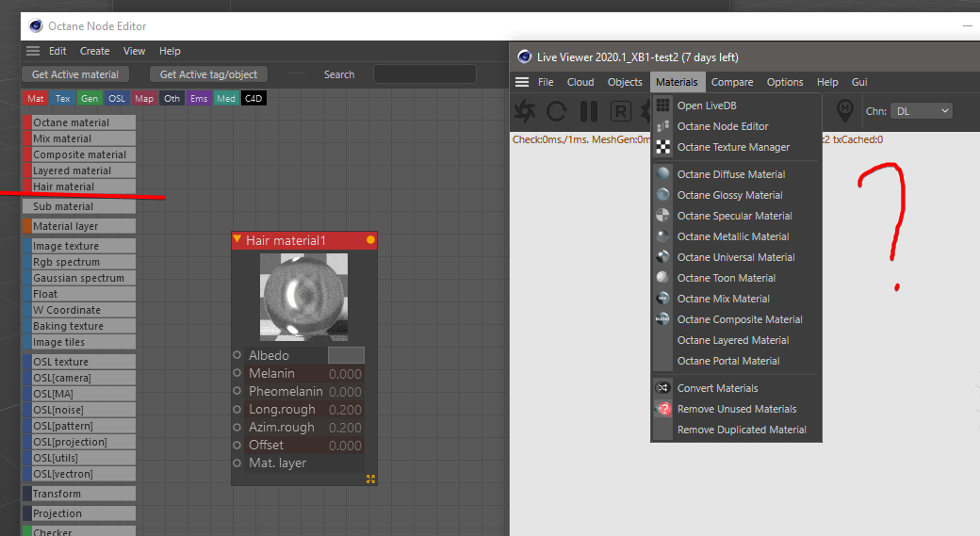Select Remove Duplicated Material menu entry
Screen dimensions: 980x536
click(x=736, y=430)
